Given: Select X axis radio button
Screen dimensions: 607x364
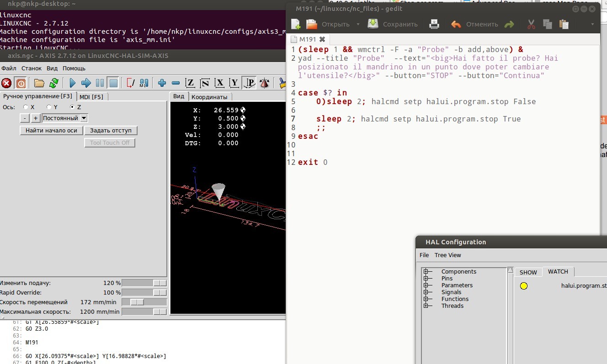Looking at the screenshot, I should tap(26, 107).
